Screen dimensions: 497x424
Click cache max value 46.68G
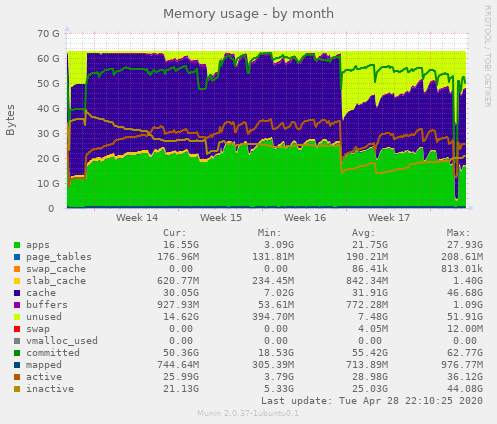tap(465, 293)
